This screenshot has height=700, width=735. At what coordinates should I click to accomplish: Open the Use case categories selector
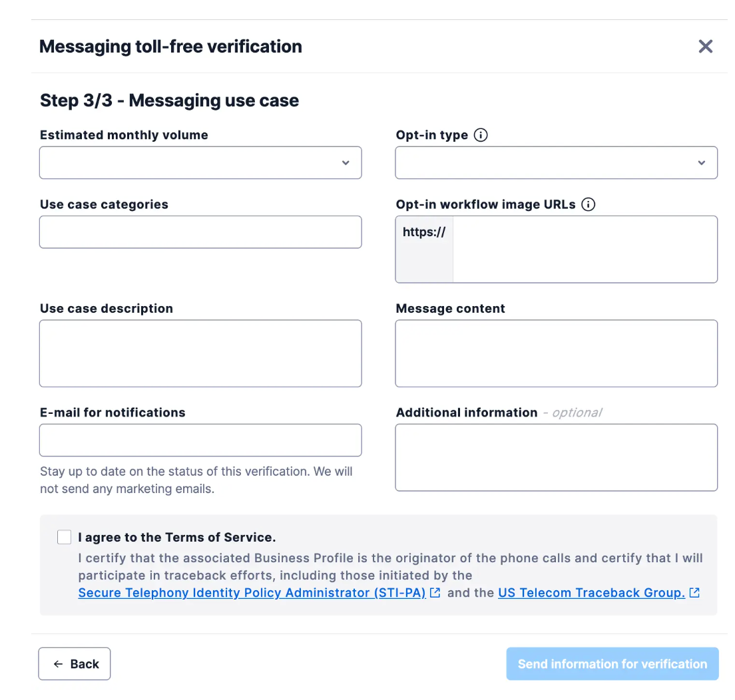pyautogui.click(x=200, y=232)
